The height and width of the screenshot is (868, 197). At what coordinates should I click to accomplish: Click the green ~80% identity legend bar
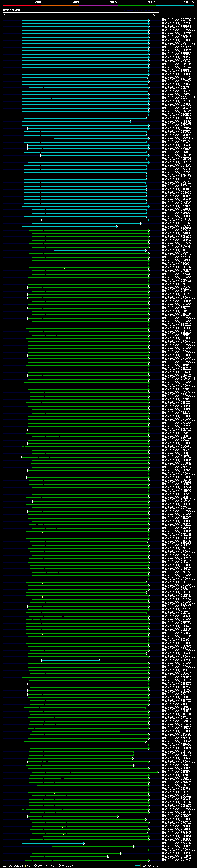pos(137,6)
